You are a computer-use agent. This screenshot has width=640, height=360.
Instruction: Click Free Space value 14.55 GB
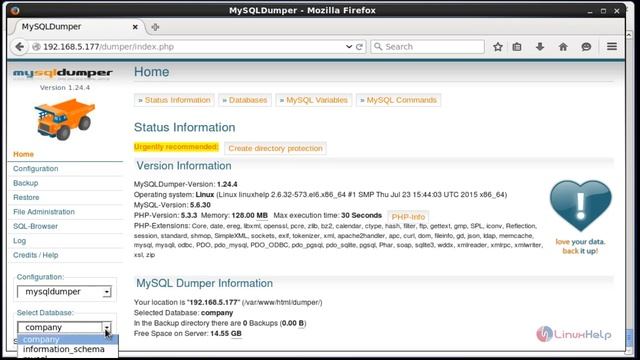point(226,333)
